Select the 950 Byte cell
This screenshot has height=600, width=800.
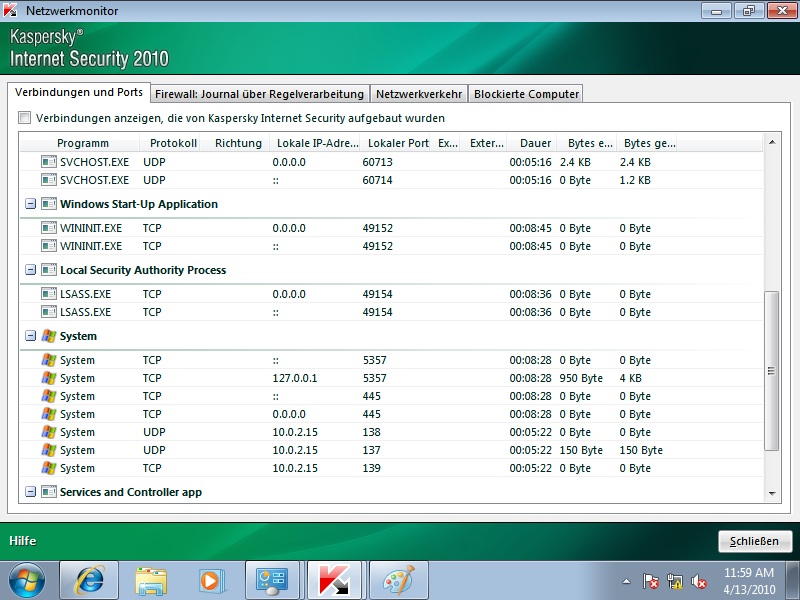point(581,378)
